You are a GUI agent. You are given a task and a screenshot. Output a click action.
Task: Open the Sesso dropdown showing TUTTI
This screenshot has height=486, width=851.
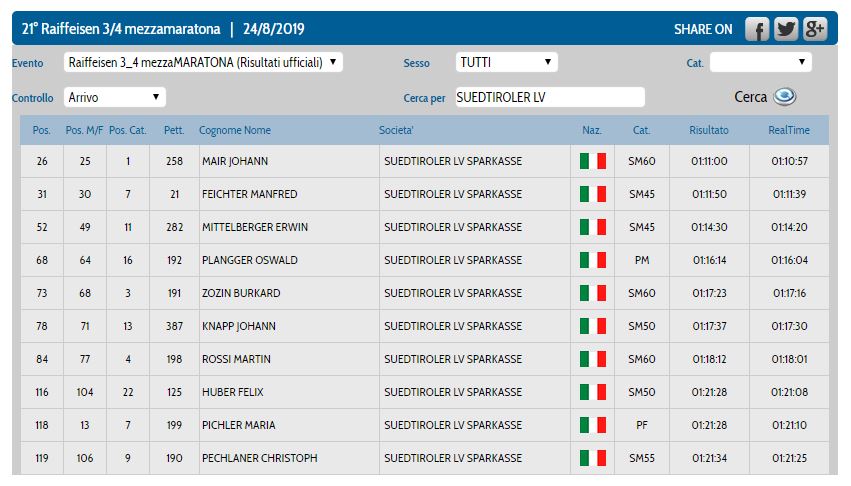pyautogui.click(x=506, y=63)
